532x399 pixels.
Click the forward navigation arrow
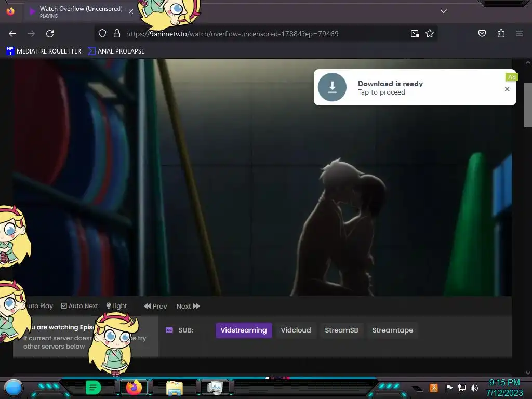(x=31, y=34)
